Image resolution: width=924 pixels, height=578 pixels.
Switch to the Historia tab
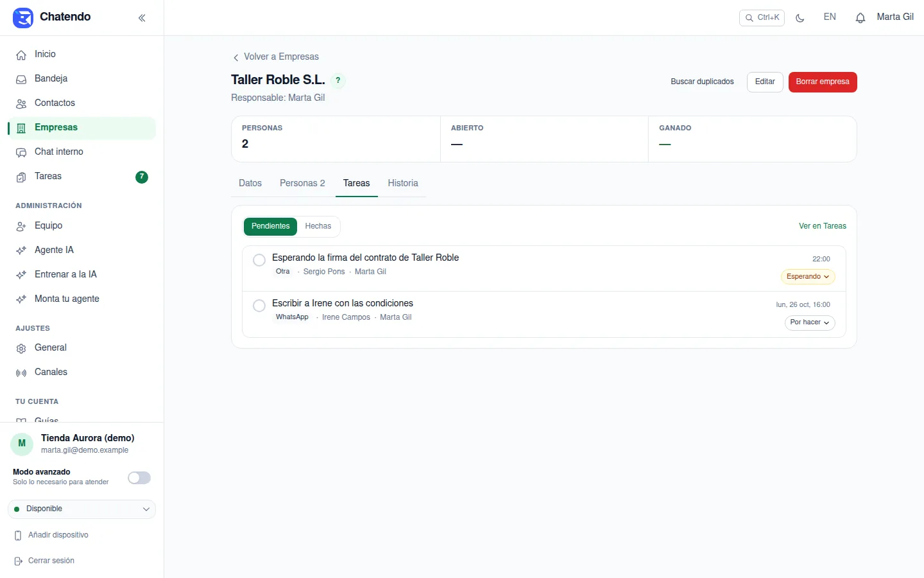click(403, 184)
